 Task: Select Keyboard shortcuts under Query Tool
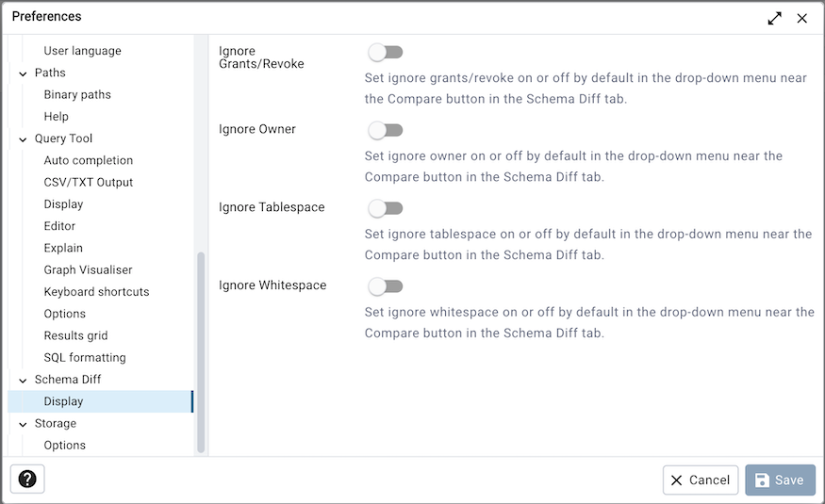click(96, 292)
